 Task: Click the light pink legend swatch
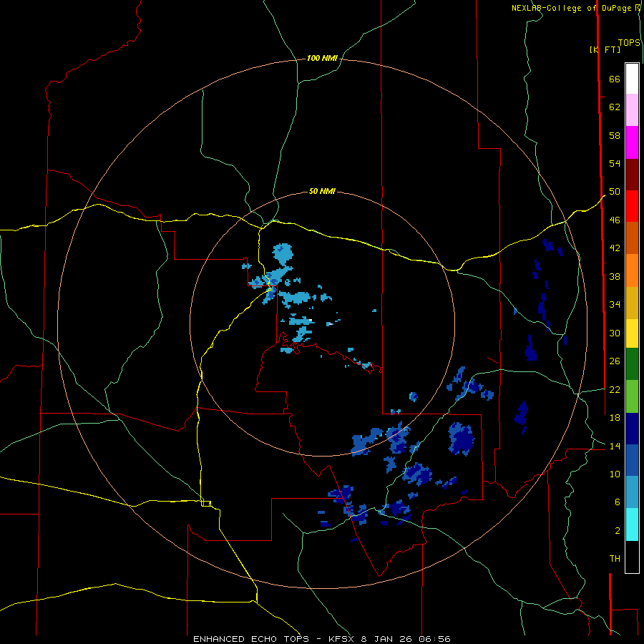632,109
